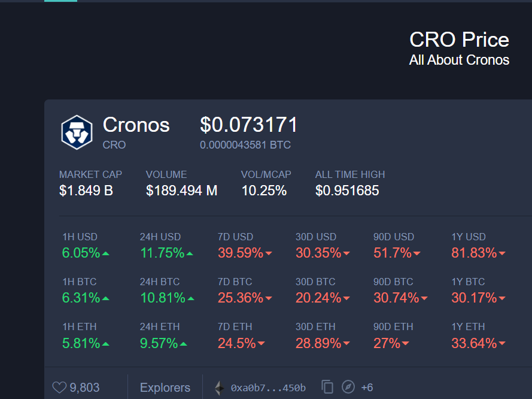
Task: Click the 30D ETH 28.89% change
Action: [x=318, y=343]
